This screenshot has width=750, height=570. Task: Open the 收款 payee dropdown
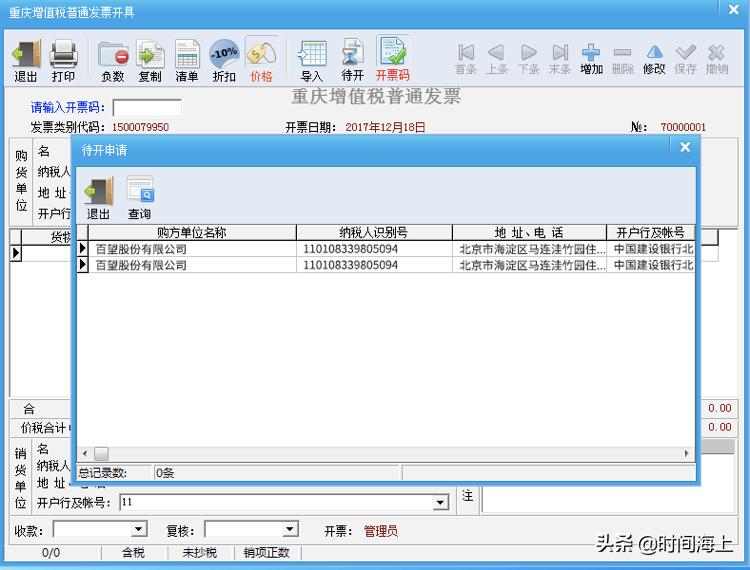click(x=139, y=529)
